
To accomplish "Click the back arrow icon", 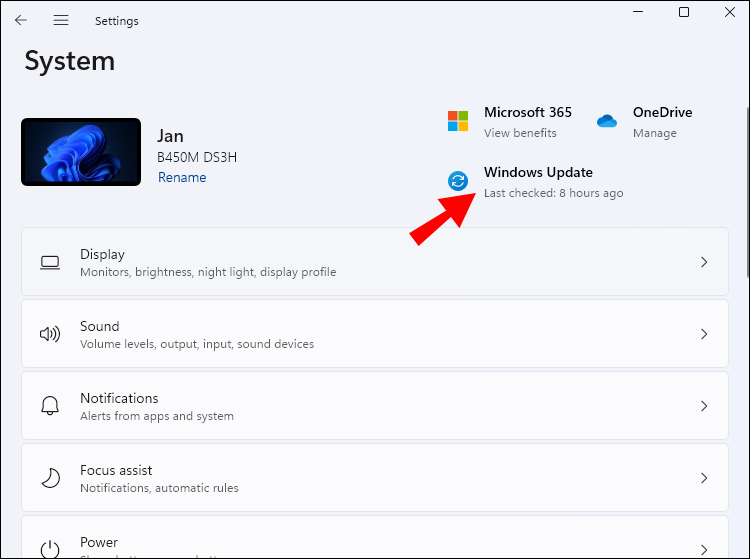I will coord(21,20).
